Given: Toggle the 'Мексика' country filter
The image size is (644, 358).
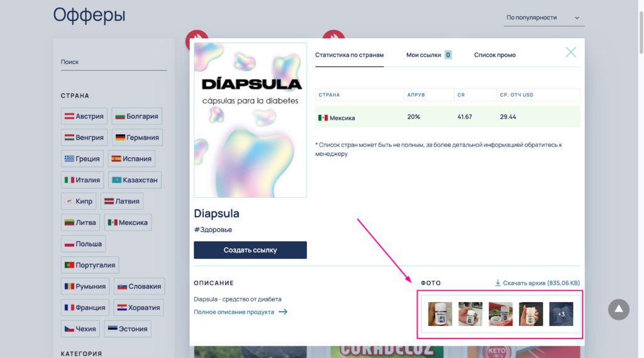Looking at the screenshot, I should coord(128,222).
